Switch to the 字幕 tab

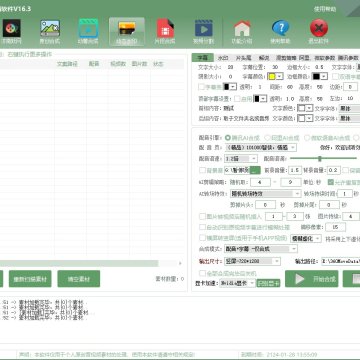(203, 58)
